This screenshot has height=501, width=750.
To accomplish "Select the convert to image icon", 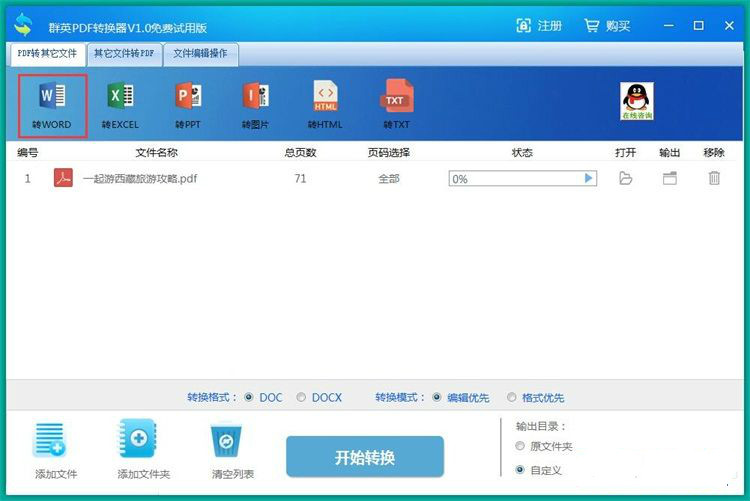I will click(x=255, y=106).
